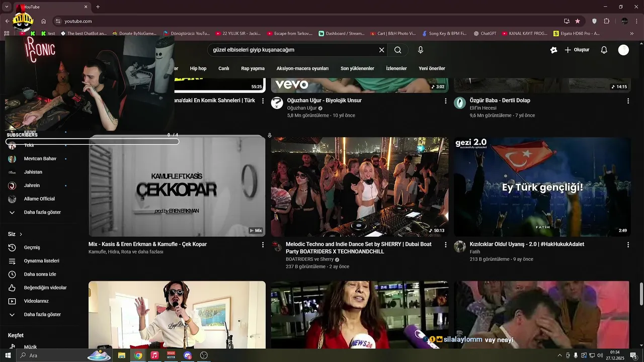Show all bookmarks overflow chevron
This screenshot has width=644, height=362.
[632, 34]
